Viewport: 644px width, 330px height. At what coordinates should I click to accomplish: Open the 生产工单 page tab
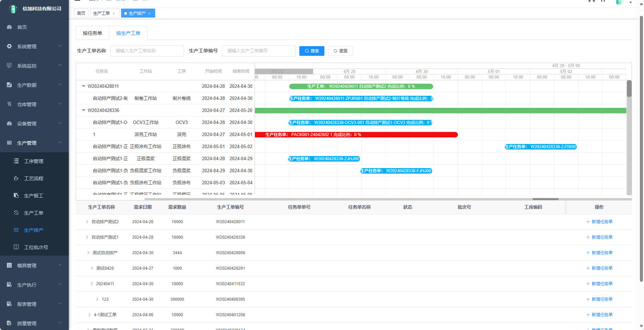click(x=101, y=13)
